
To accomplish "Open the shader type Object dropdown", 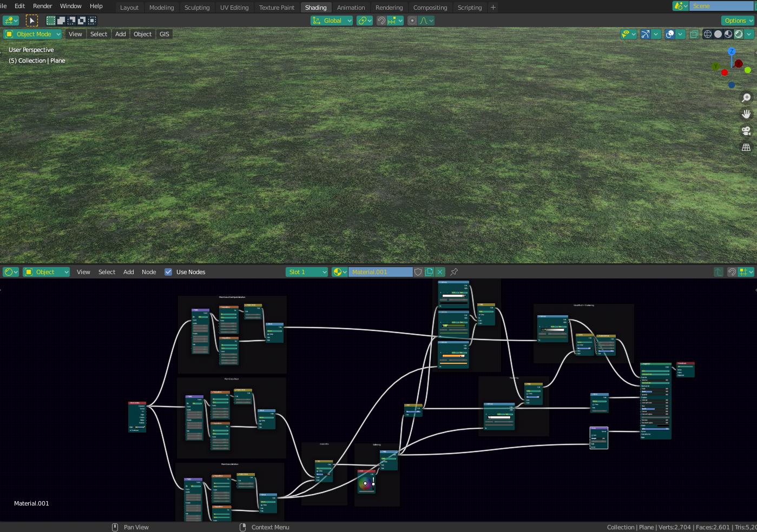I will pos(46,272).
